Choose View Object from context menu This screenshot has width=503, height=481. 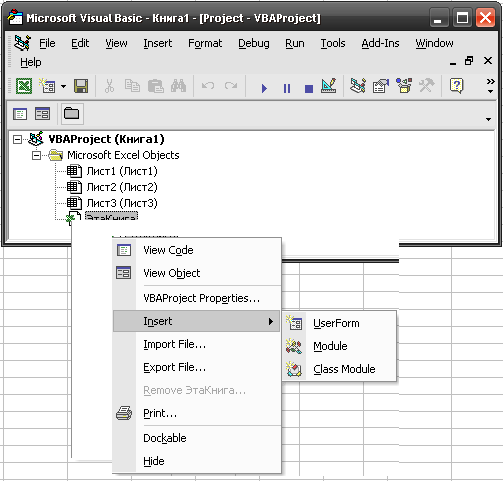197,273
